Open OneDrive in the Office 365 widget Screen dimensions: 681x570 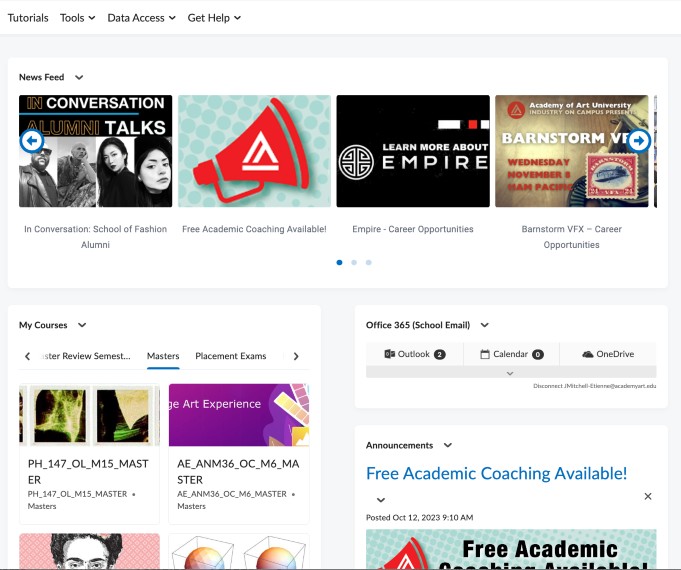click(x=608, y=354)
